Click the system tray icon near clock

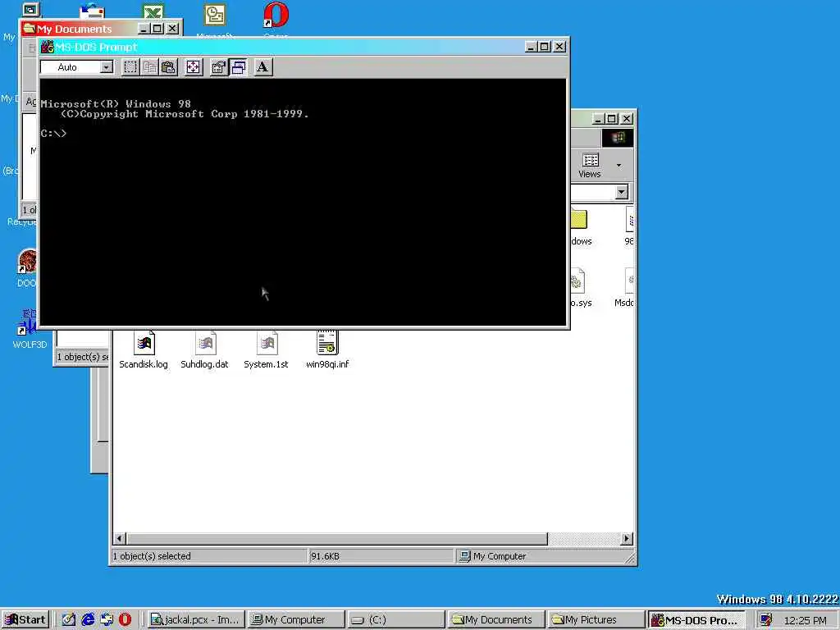[766, 620]
